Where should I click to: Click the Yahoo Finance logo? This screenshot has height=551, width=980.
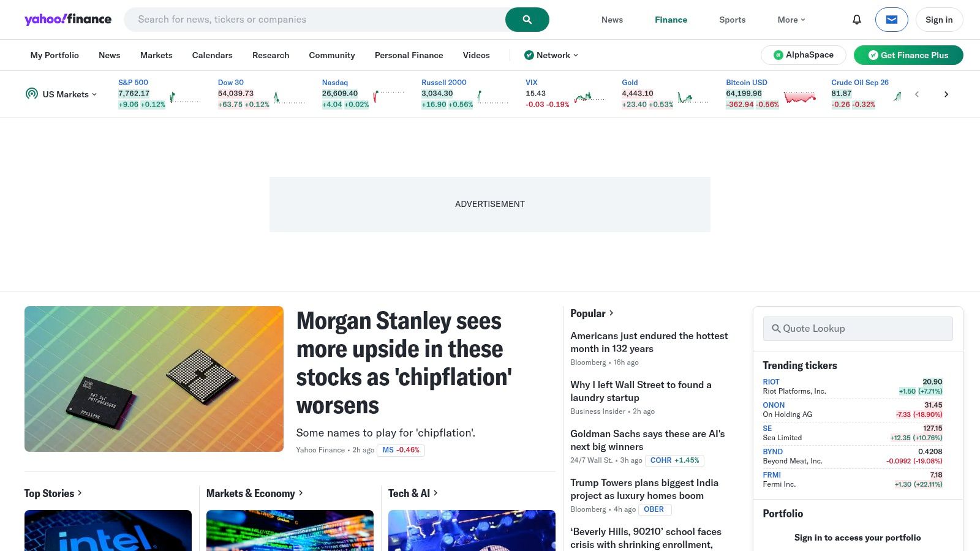click(68, 19)
